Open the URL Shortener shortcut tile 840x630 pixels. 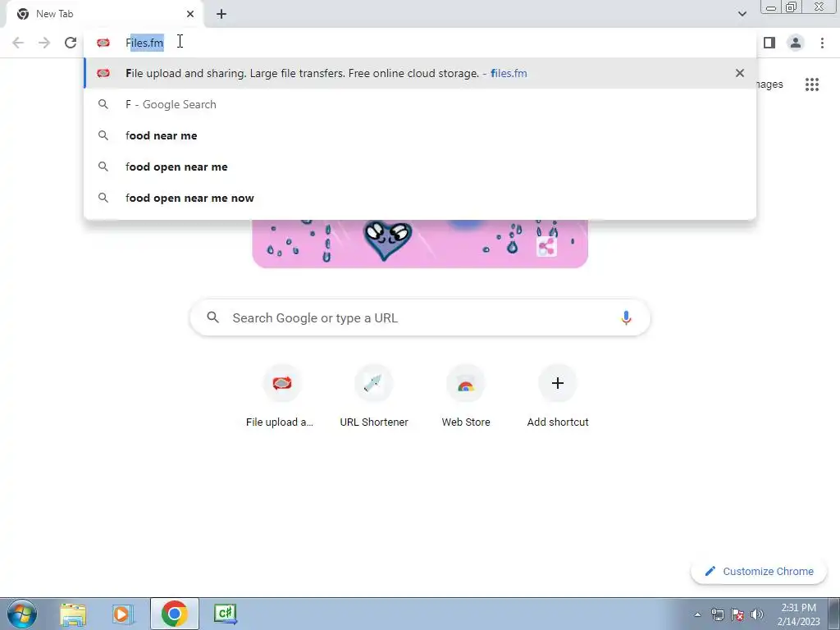(374, 396)
